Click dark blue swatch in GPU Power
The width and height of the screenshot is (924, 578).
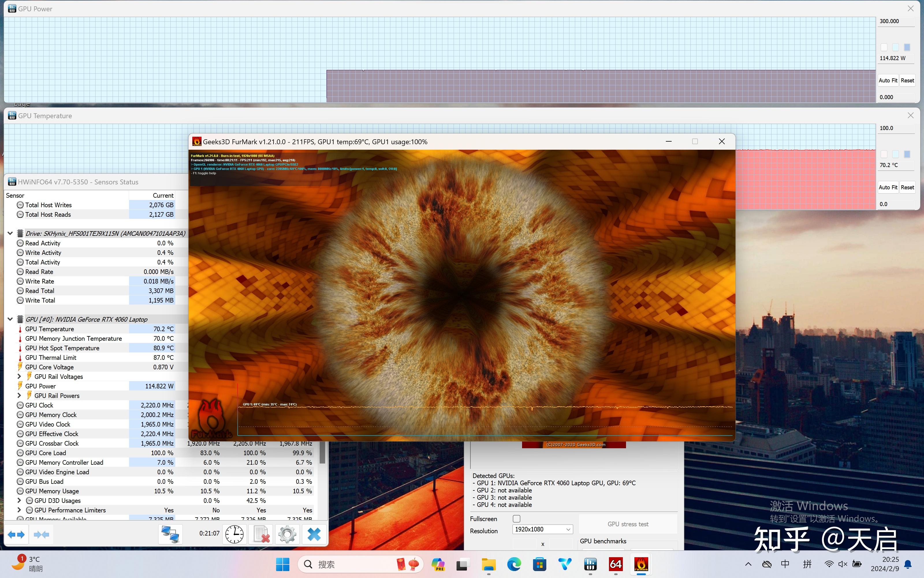point(907,47)
